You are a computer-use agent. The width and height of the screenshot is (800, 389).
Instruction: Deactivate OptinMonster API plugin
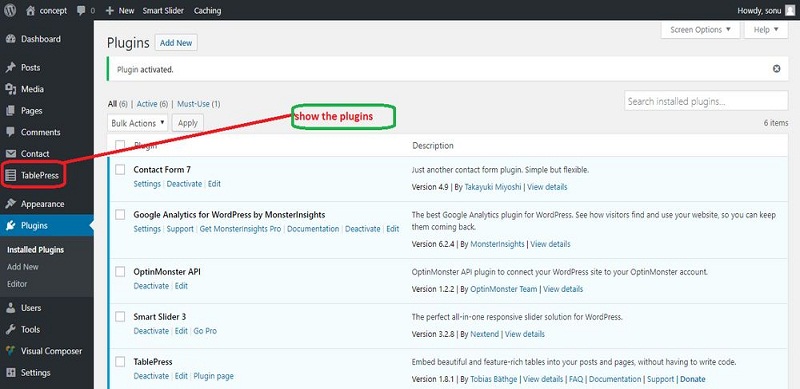coord(151,286)
